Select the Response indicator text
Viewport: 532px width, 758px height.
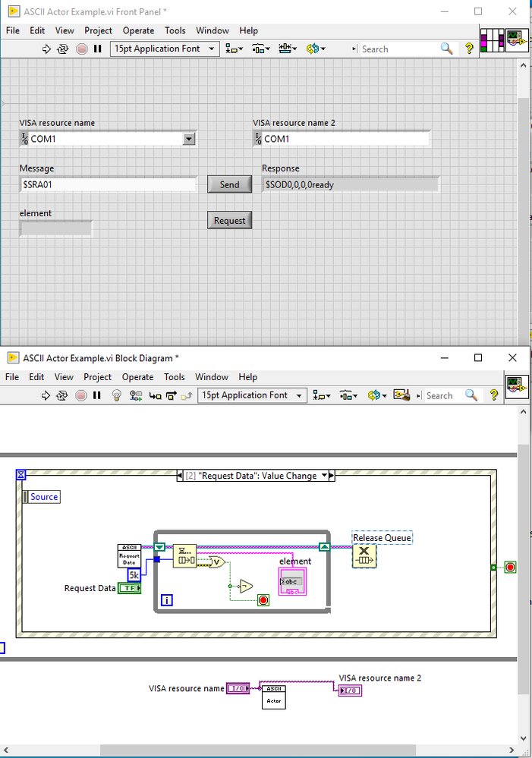coord(300,184)
